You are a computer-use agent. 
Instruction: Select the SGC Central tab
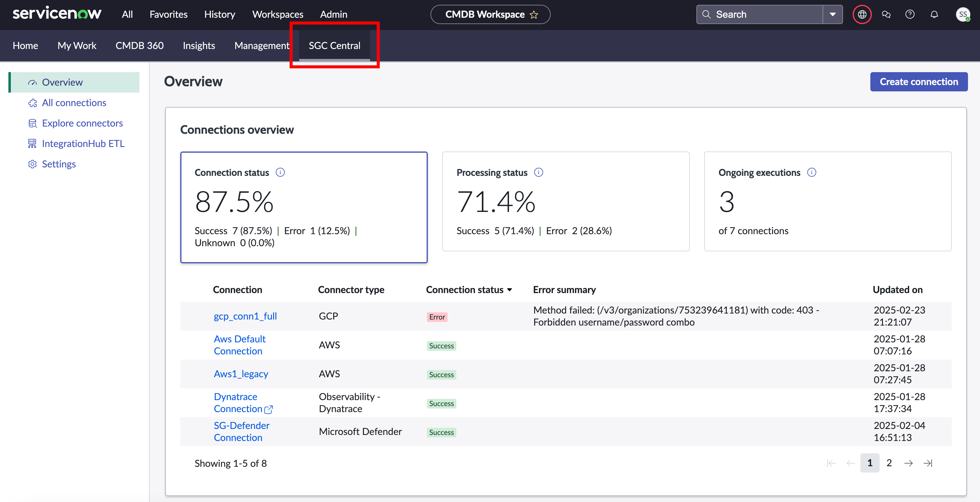(334, 46)
